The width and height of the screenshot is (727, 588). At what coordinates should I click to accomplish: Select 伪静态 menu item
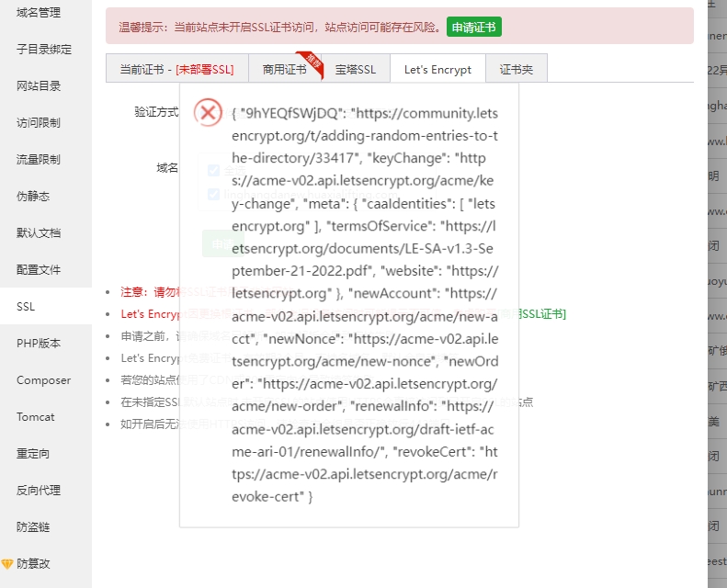pos(33,196)
